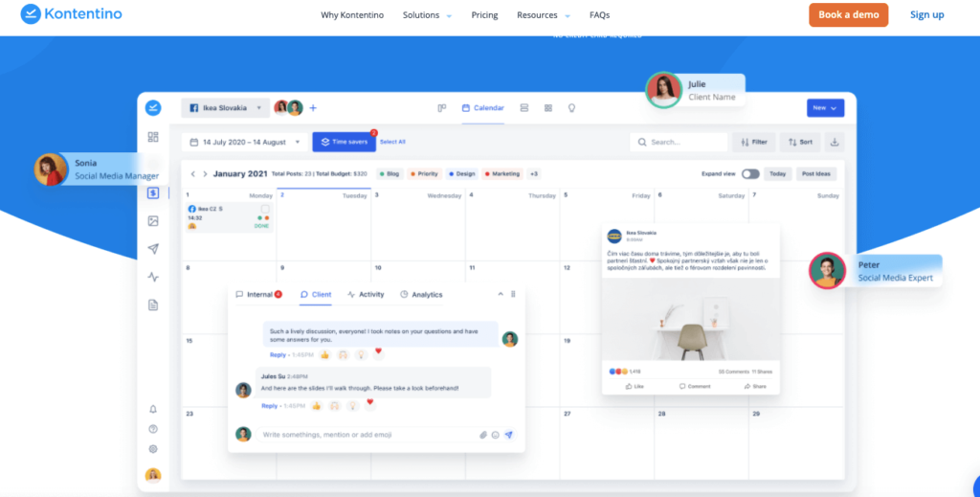This screenshot has width=980, height=497.
Task: Tick the checkbox on the Ikea C2 post card
Action: coord(265,209)
